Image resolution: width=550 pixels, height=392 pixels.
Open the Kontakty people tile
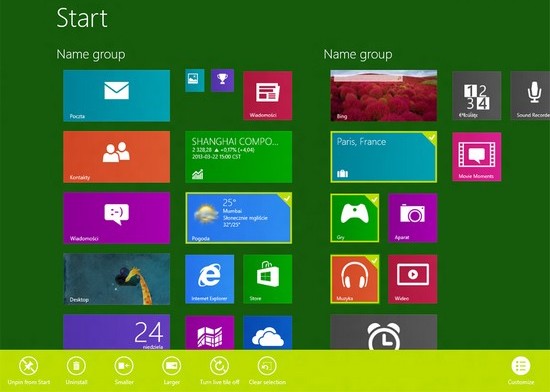pyautogui.click(x=116, y=157)
